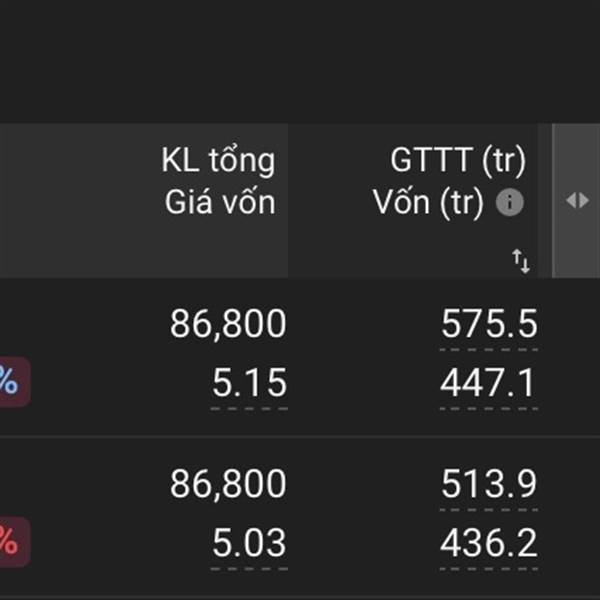600x600 pixels.
Task: Click the 86,800 volume in second row
Action: point(228,484)
